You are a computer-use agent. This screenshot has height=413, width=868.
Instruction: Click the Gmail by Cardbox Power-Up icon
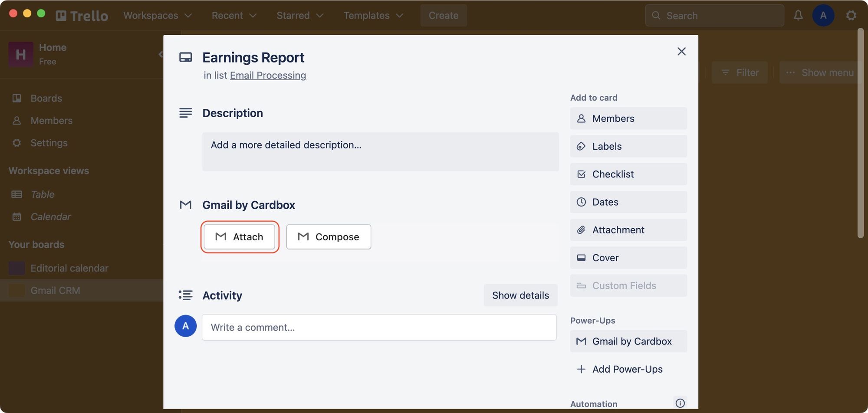coord(582,341)
